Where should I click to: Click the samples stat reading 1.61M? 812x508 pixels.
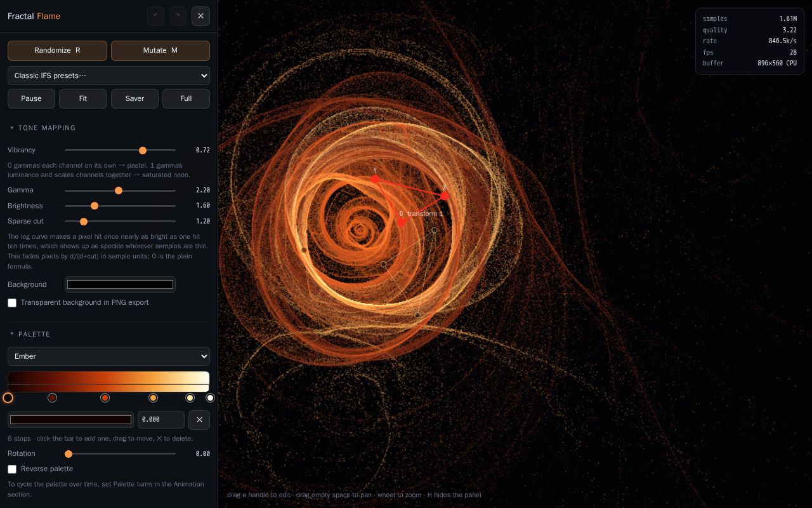(788, 19)
